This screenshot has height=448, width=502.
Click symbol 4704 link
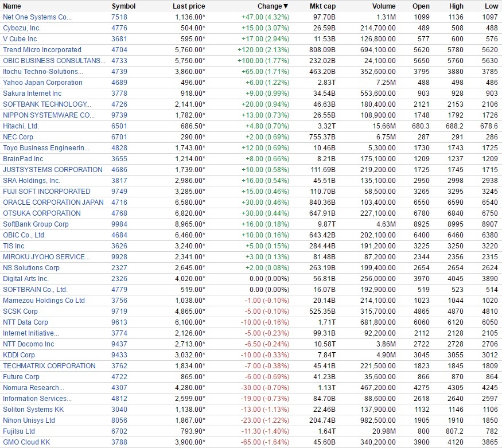click(119, 49)
